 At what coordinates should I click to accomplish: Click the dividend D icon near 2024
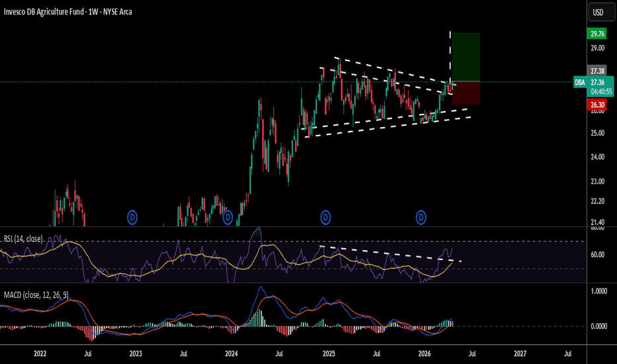click(x=228, y=216)
